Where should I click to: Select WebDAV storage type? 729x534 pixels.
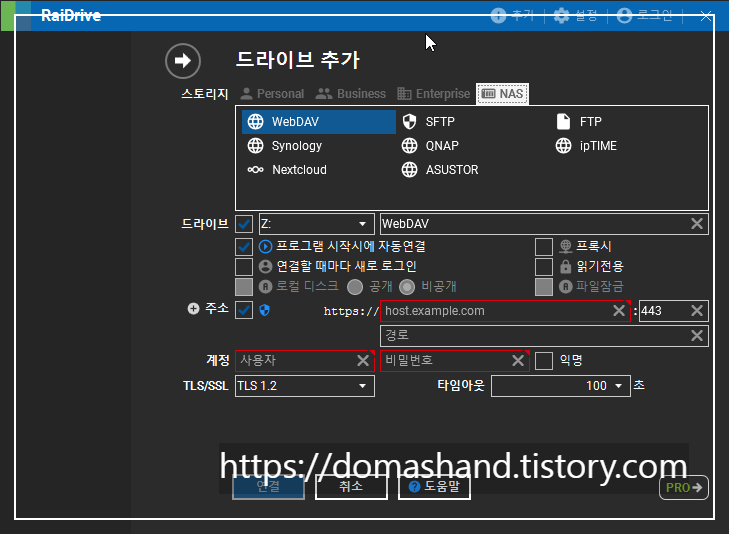coord(318,122)
